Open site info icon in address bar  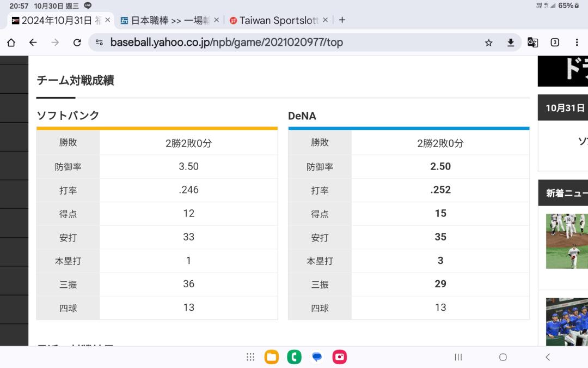pos(99,43)
